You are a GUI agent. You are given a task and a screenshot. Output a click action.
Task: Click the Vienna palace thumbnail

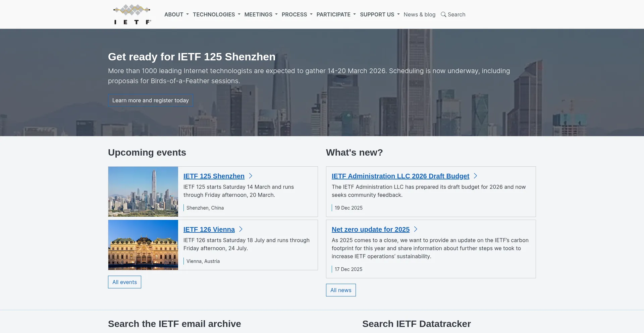(x=143, y=245)
